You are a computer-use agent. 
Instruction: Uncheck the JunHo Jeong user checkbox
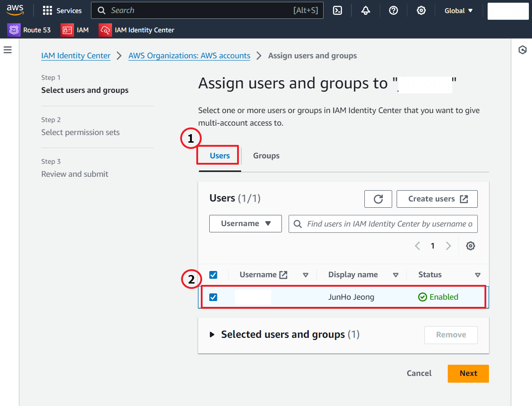(x=213, y=297)
